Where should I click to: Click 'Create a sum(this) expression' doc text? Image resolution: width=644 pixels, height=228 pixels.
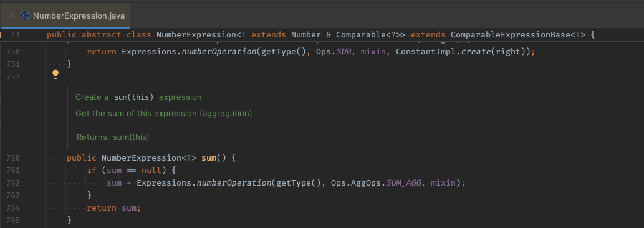138,97
